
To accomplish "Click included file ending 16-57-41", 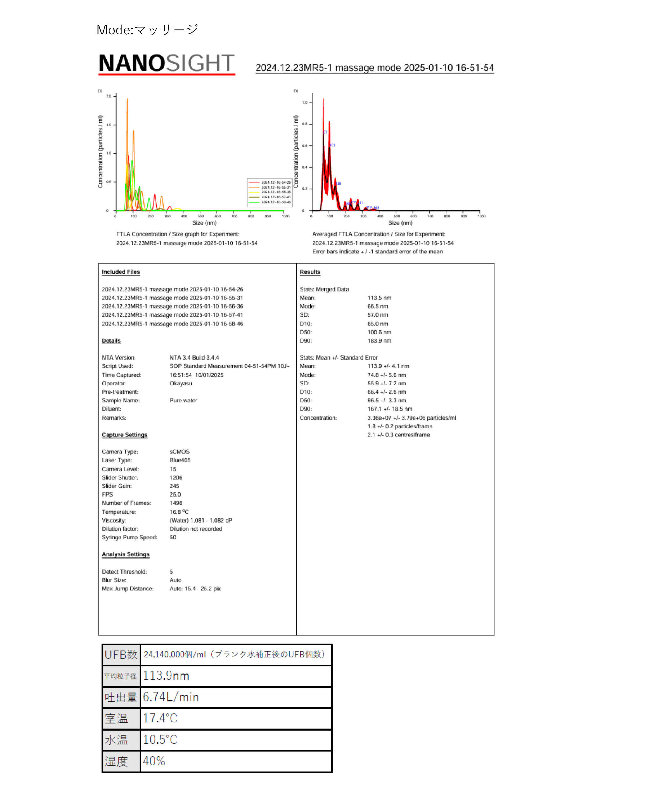I will point(172,315).
